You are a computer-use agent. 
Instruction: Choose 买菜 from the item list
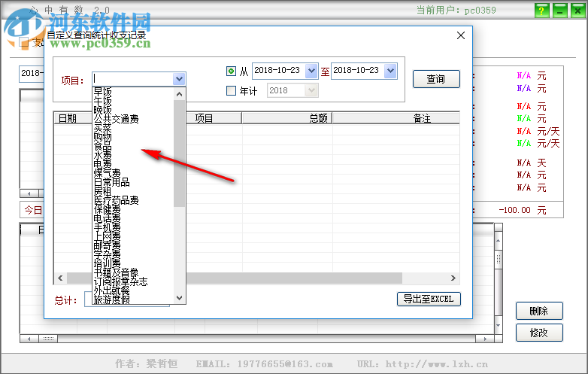102,128
